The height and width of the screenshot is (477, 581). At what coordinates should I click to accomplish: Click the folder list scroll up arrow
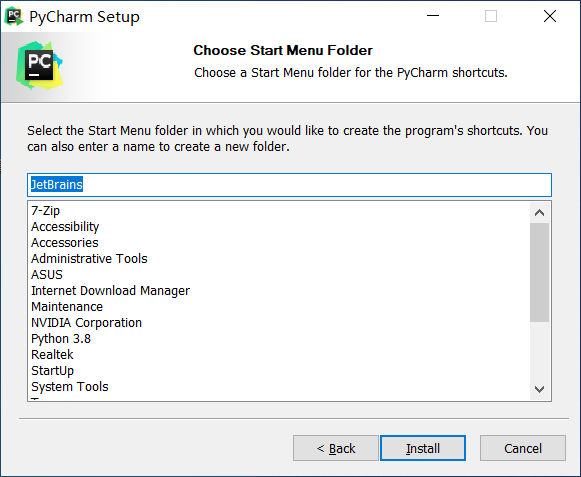540,212
